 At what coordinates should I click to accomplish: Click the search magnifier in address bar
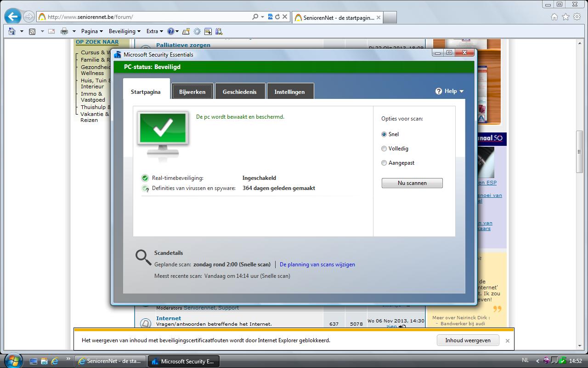[255, 17]
